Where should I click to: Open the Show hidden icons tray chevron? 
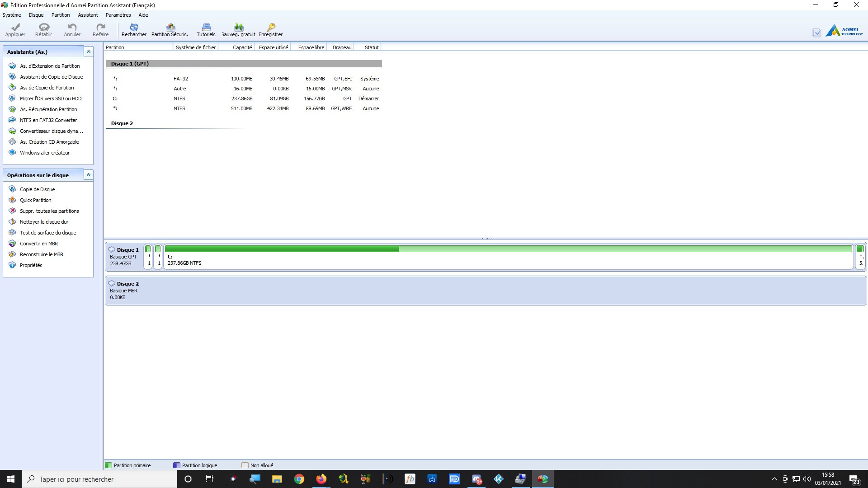point(774,479)
